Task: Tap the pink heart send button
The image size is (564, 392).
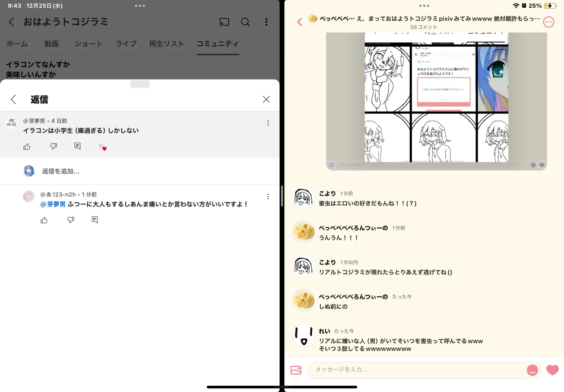Action: [552, 370]
